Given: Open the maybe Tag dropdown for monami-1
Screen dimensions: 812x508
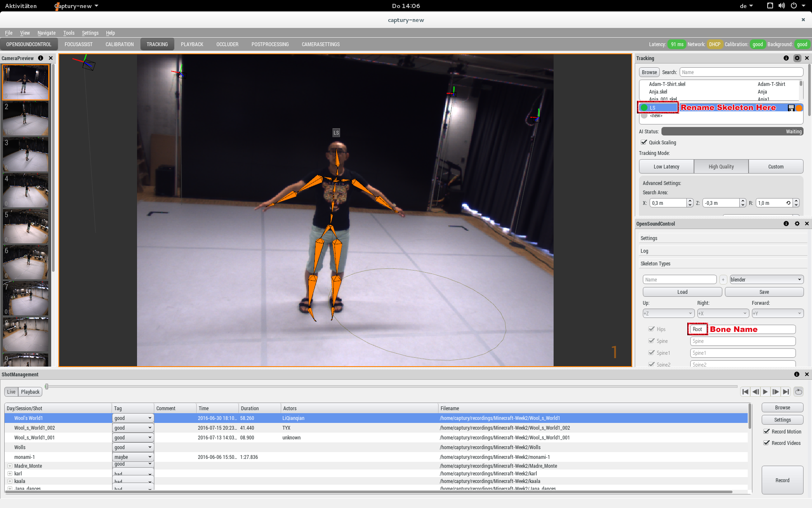Looking at the screenshot, I should point(133,457).
